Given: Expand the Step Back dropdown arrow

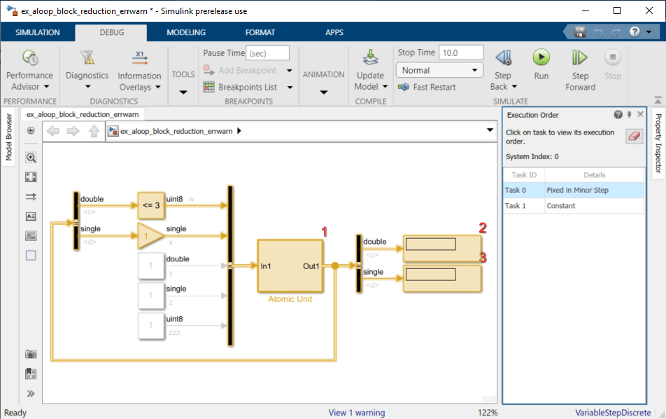Looking at the screenshot, I should pos(514,87).
